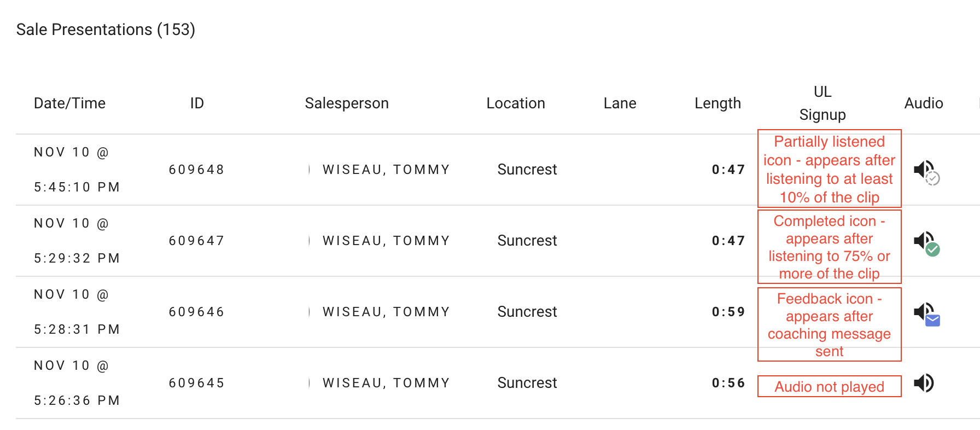Select the NOV 10 @ 5:28:31 PM entry
This screenshot has width=980, height=430.
point(77,312)
